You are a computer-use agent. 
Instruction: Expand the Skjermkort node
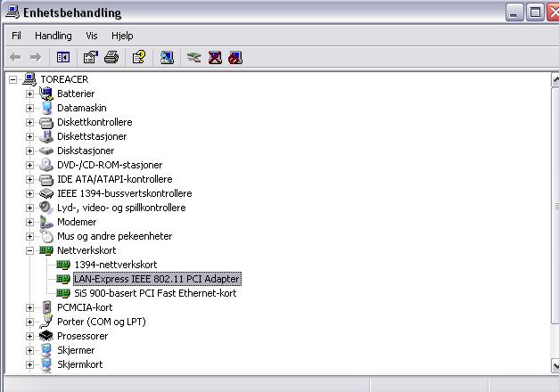[x=29, y=364]
